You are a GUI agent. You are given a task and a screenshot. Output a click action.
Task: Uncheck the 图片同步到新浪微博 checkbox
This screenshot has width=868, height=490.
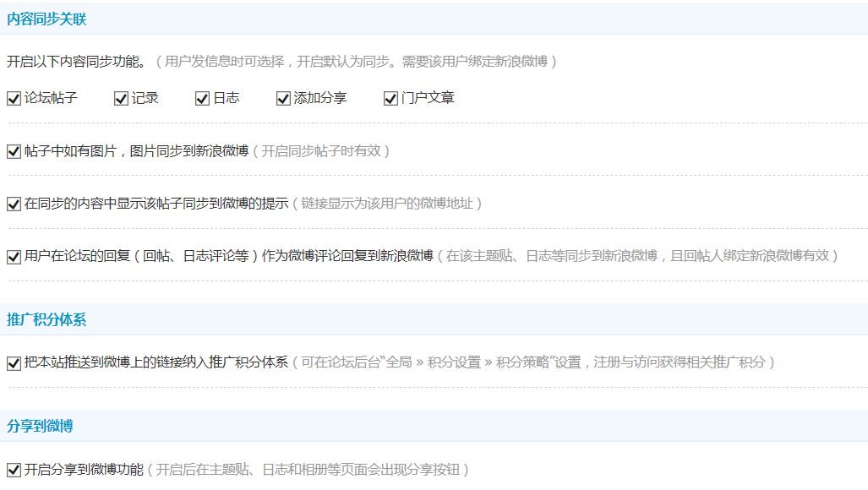[x=14, y=152]
